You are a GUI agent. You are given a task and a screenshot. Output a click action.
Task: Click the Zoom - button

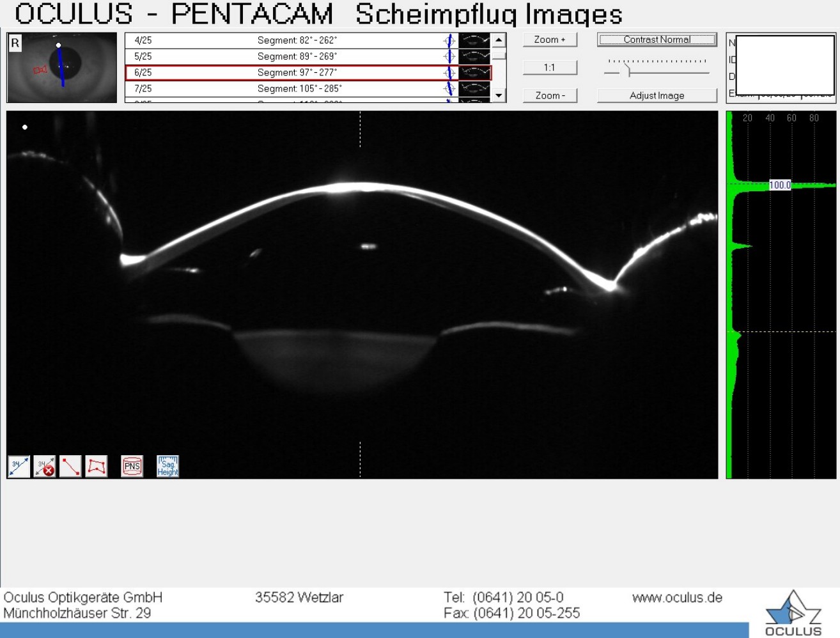(x=550, y=95)
